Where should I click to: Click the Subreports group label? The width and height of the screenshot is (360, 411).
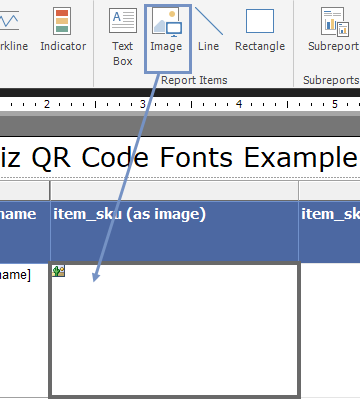click(x=331, y=80)
